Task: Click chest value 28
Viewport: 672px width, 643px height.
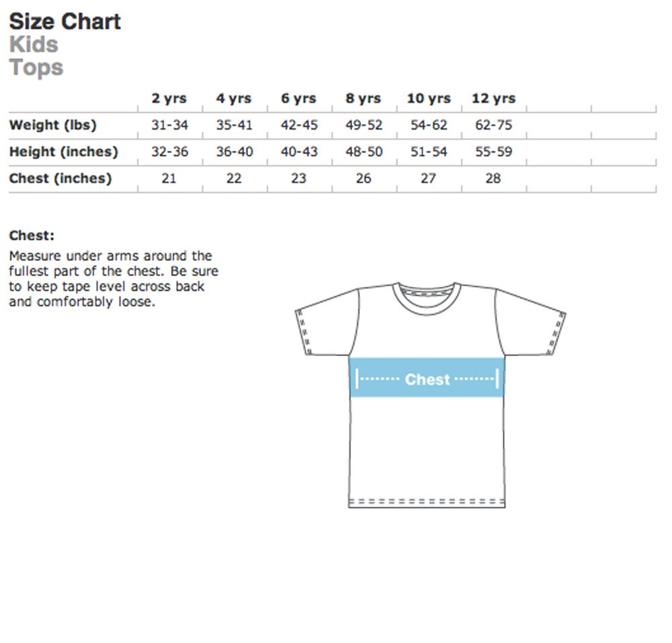Action: tap(493, 178)
